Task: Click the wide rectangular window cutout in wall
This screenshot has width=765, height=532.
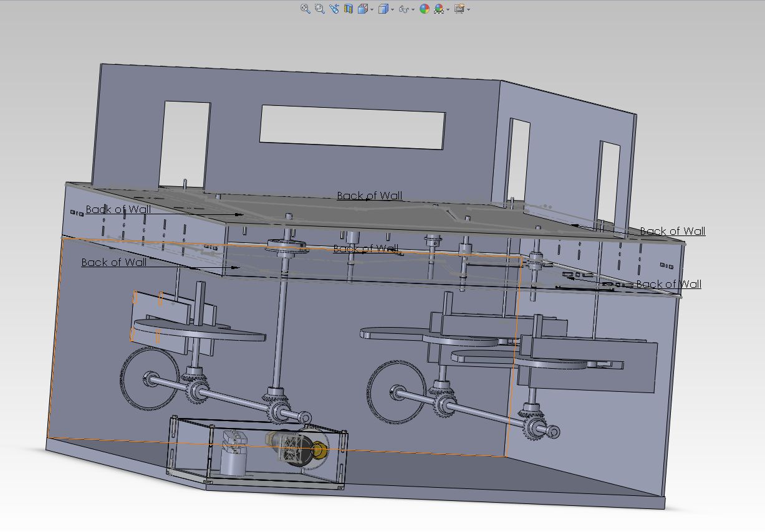Action: [x=352, y=127]
